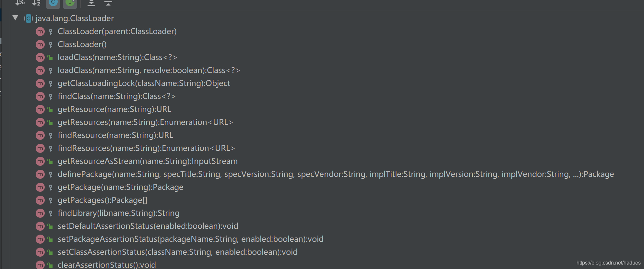Click the collapse all icon
644x269 pixels.
[x=108, y=3]
